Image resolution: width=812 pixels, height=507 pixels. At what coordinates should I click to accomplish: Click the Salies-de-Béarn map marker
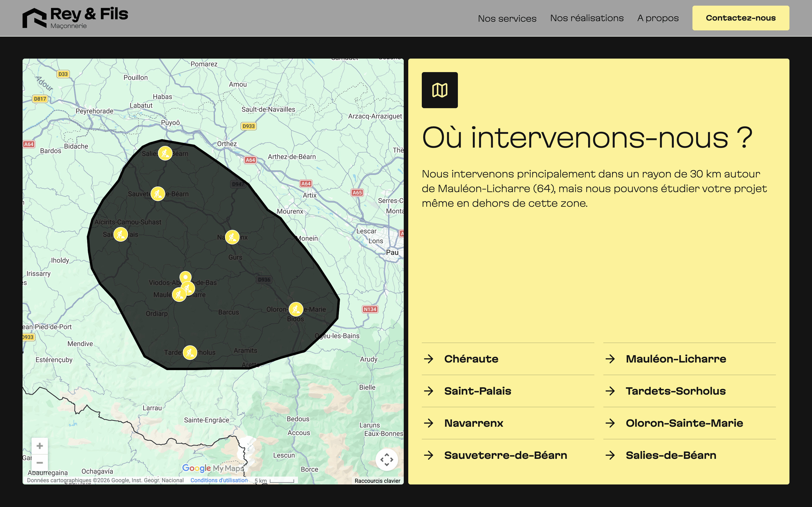[x=165, y=154]
